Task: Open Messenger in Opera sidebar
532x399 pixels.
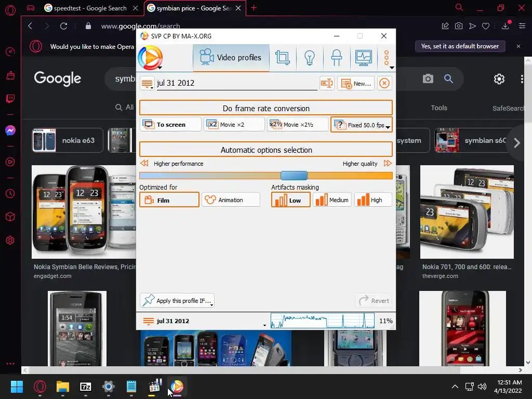Action: [x=10, y=130]
